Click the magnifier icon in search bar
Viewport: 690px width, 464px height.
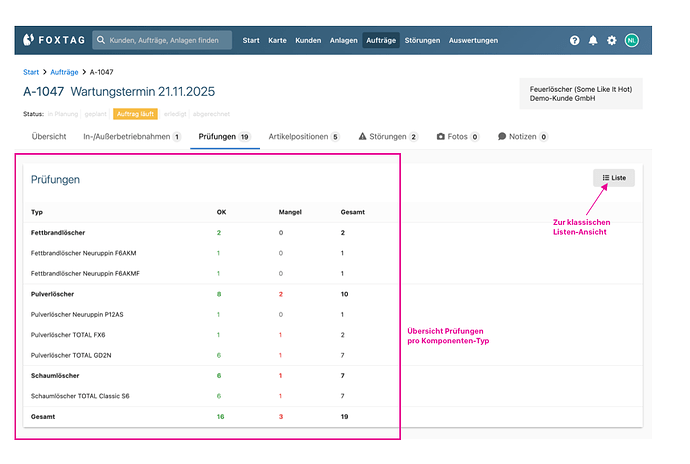[x=102, y=41]
